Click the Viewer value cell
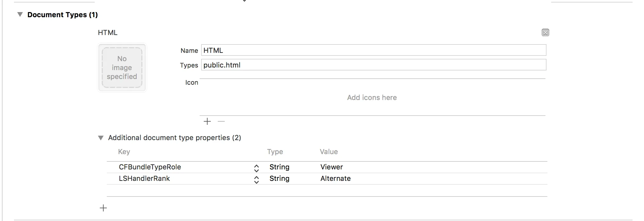This screenshot has height=221, width=644. coord(332,167)
